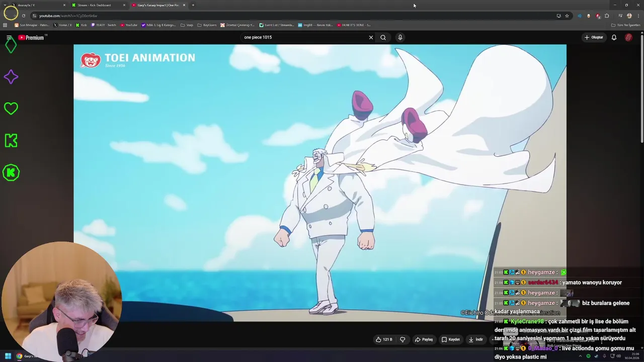
Task: Click chat message 'yamato wanoyu koruyor'
Action: click(592, 283)
